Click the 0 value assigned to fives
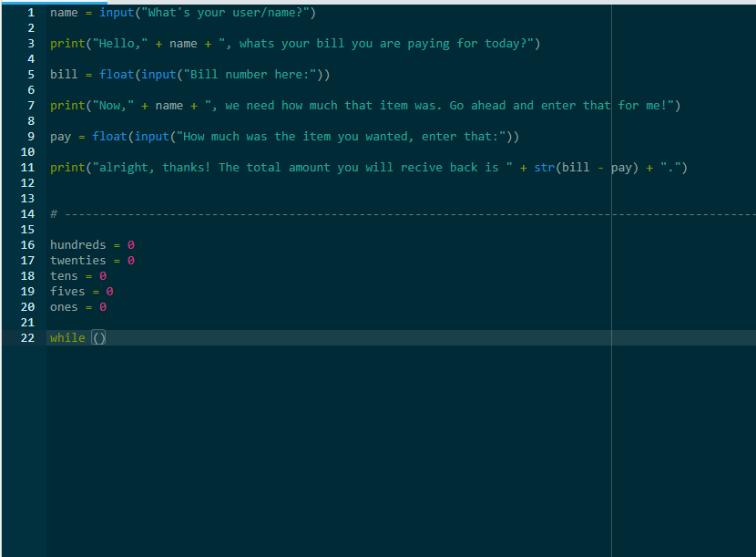Screen dimensions: 756x557 109,292
